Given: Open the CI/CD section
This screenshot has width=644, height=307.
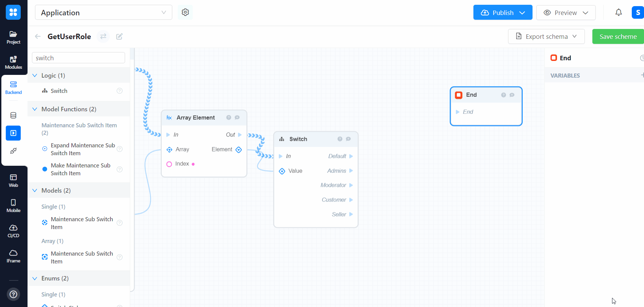Looking at the screenshot, I should tap(13, 231).
